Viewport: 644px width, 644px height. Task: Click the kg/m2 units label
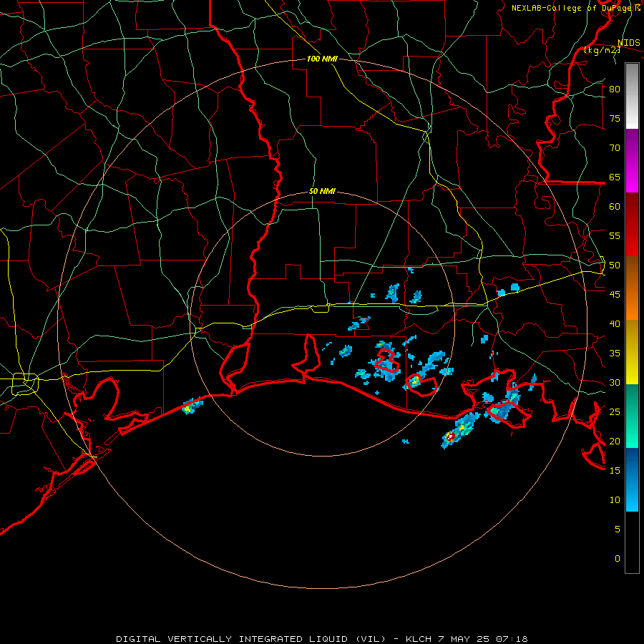click(x=602, y=50)
